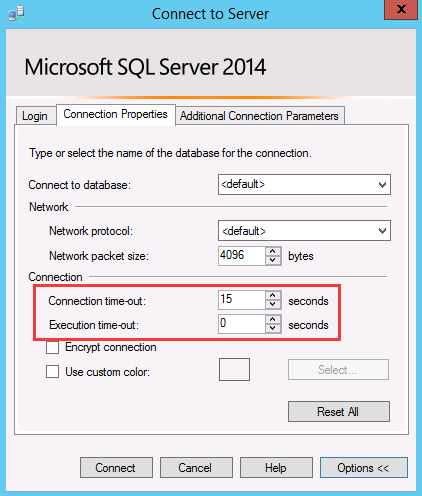The image size is (422, 496).
Task: Click the Execution time-out value field
Action: click(242, 324)
